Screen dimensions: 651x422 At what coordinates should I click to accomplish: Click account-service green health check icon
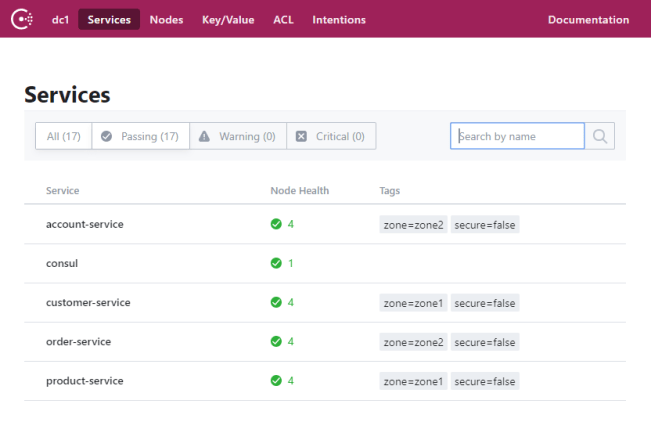coord(276,224)
